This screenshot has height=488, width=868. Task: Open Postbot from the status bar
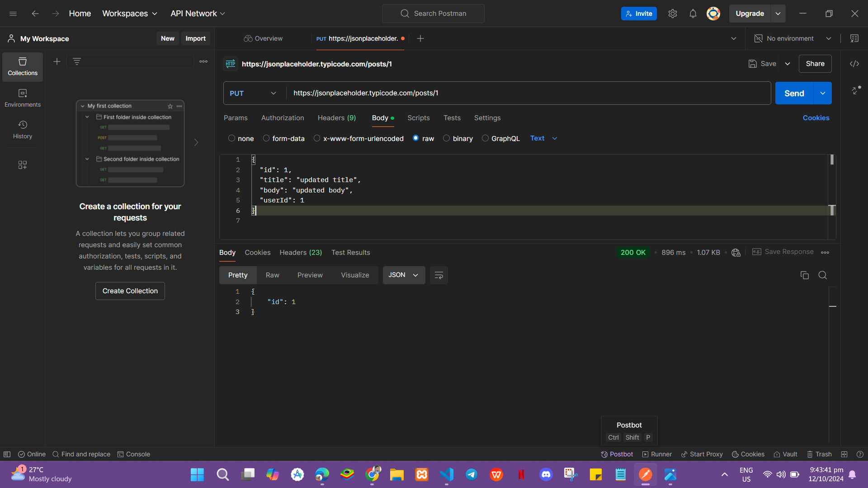point(617,454)
